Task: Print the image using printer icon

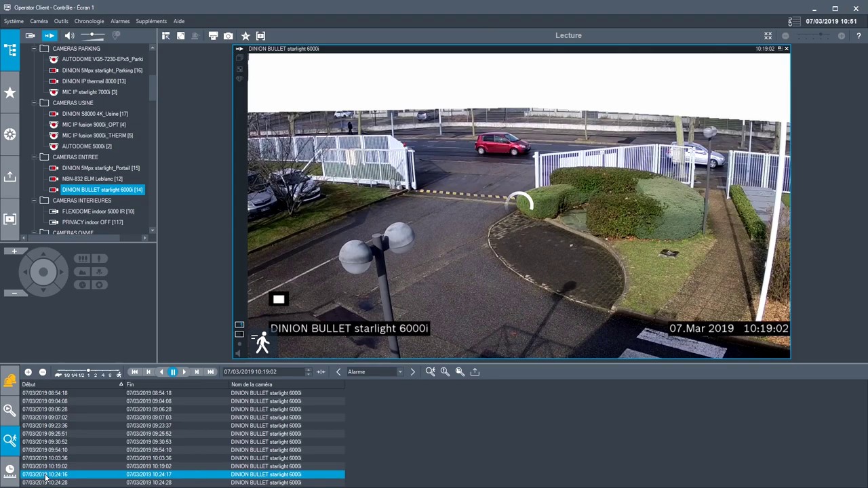Action: pyautogui.click(x=213, y=35)
